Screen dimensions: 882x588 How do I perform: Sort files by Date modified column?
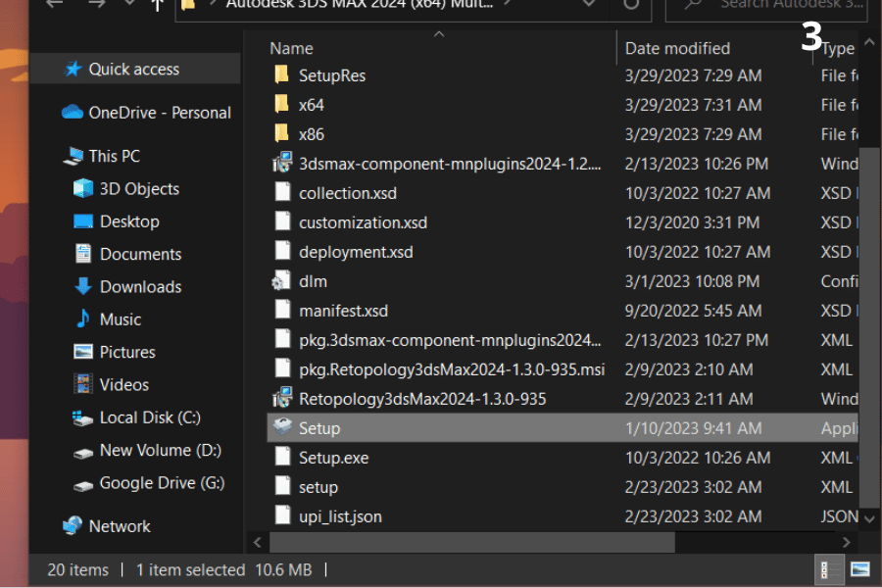coord(677,48)
